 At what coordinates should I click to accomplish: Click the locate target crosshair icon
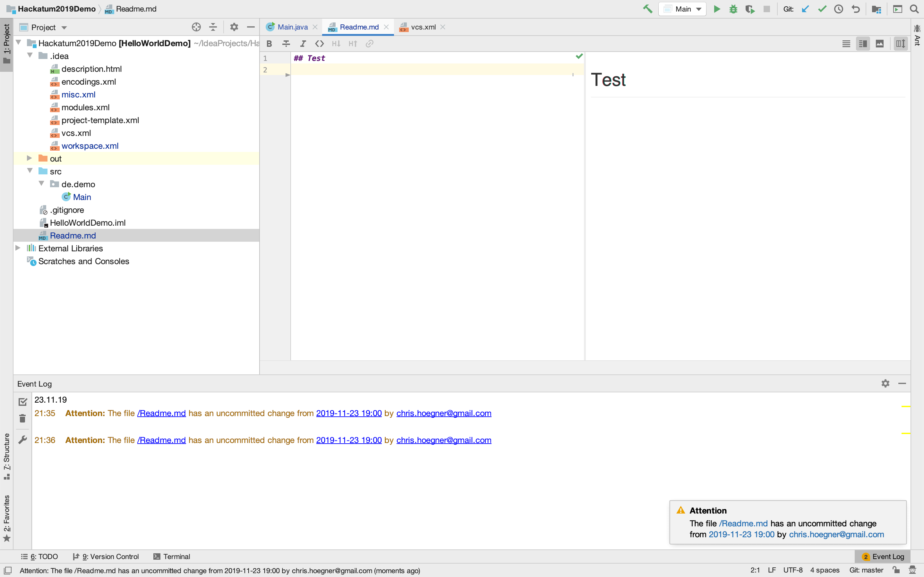point(196,27)
